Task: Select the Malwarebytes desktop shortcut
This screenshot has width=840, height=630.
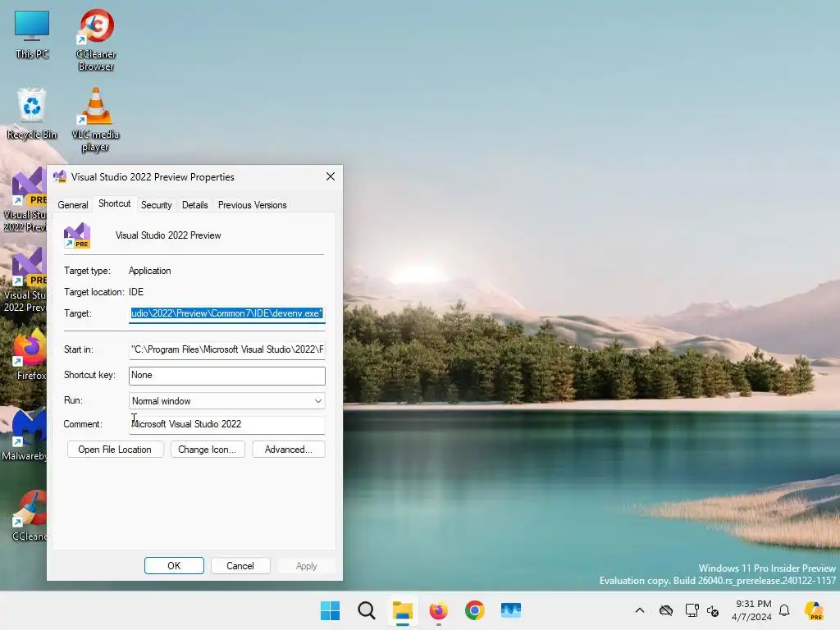Action: click(25, 435)
